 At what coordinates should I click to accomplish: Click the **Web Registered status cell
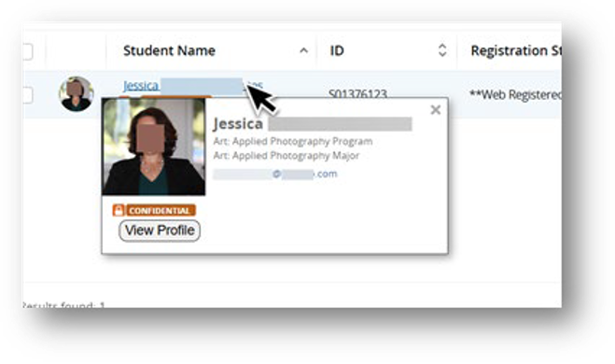pos(515,94)
